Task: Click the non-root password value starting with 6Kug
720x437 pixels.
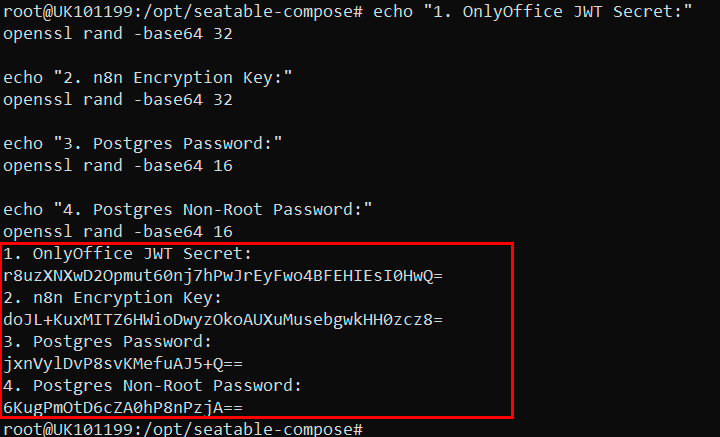Action: pyautogui.click(x=124, y=408)
